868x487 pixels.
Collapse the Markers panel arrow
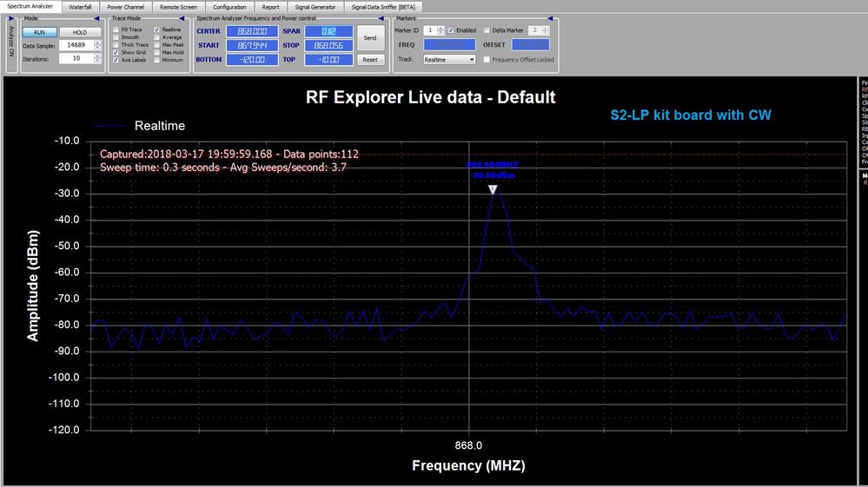pos(550,19)
